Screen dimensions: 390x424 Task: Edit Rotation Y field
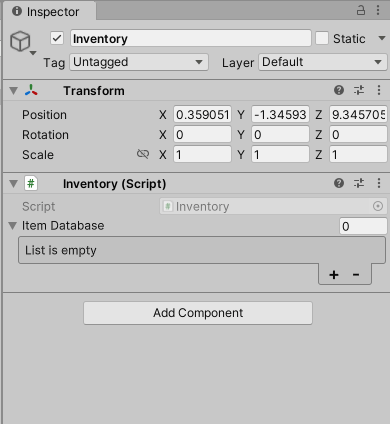tap(280, 135)
